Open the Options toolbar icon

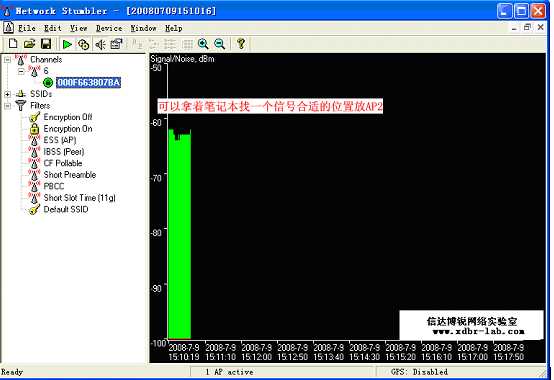click(116, 44)
